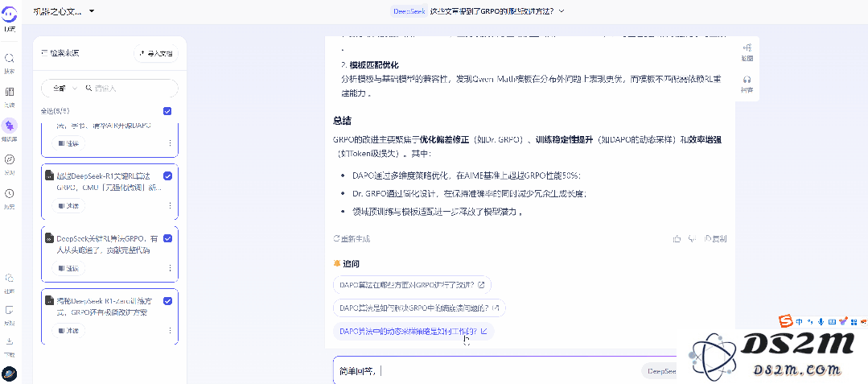Open the Search page from the sidebar
The width and height of the screenshot is (868, 384).
pos(10,58)
